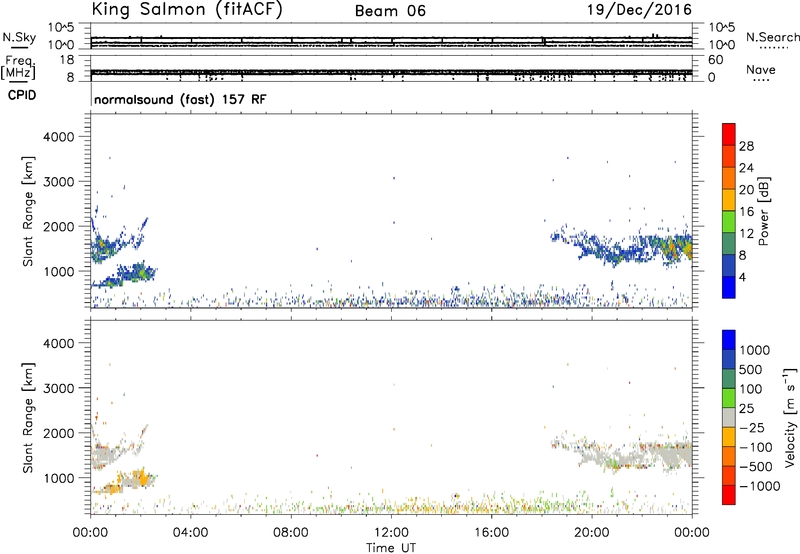Click the frequency panel '18' axis label
This screenshot has width=800, height=554.
tap(67, 60)
